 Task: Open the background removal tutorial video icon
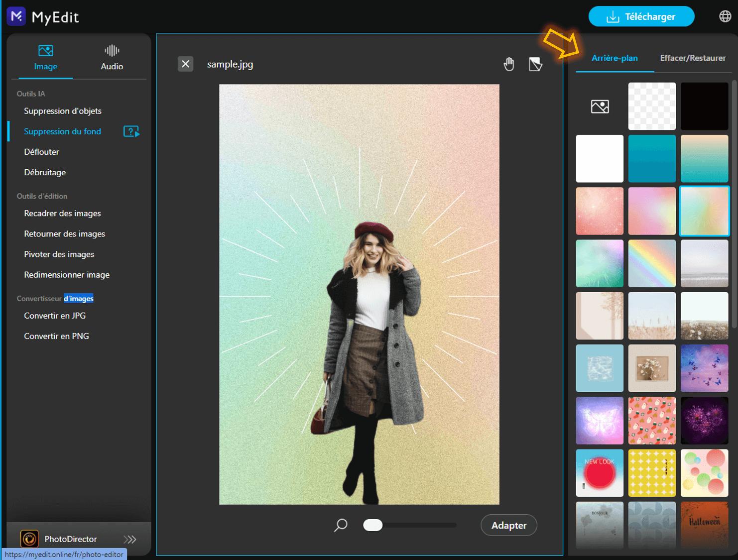click(131, 131)
